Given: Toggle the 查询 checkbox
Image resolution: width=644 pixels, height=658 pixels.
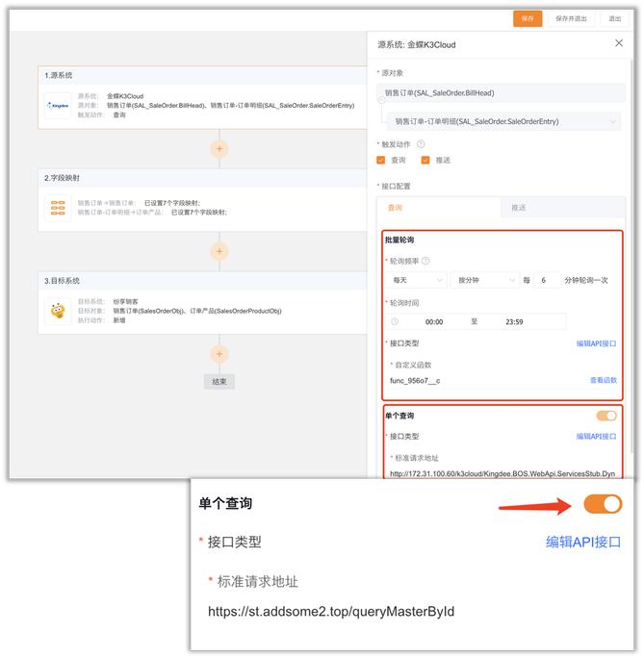Looking at the screenshot, I should coord(381,161).
